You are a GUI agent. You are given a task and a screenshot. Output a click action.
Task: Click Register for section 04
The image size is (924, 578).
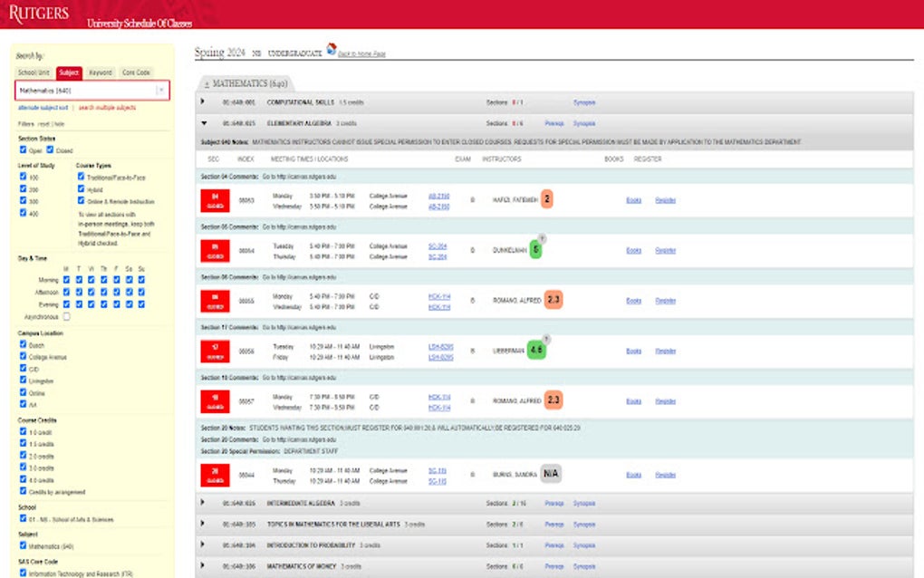click(665, 199)
